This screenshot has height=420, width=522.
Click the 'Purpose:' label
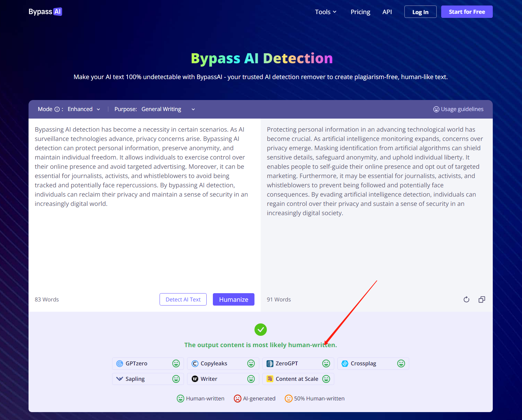click(x=126, y=109)
